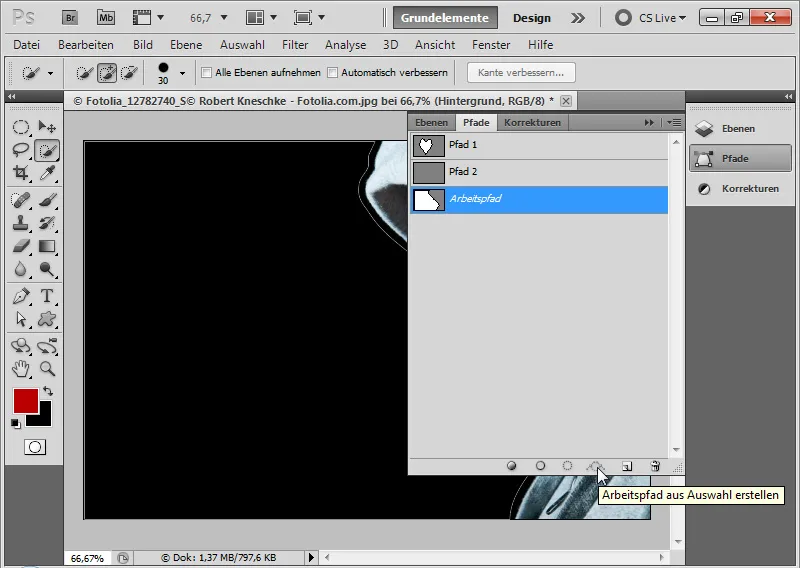Open the Pfade panel flyout menu

pos(674,122)
